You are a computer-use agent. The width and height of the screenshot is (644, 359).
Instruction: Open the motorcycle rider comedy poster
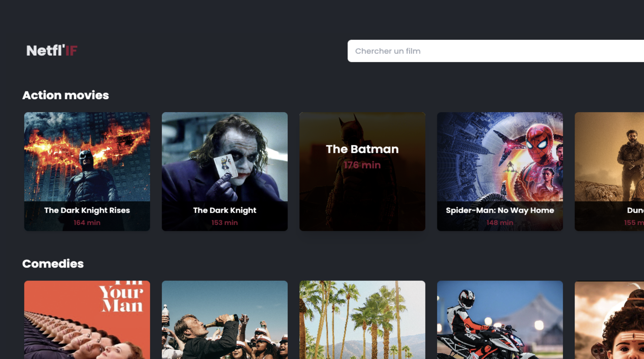[500, 320]
